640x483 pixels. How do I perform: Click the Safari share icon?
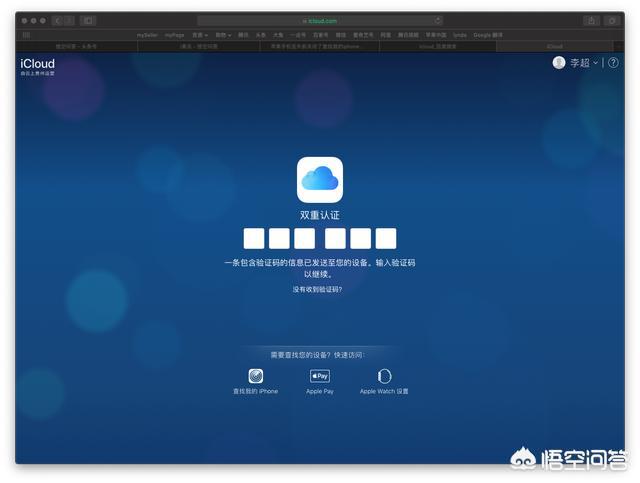[x=592, y=20]
